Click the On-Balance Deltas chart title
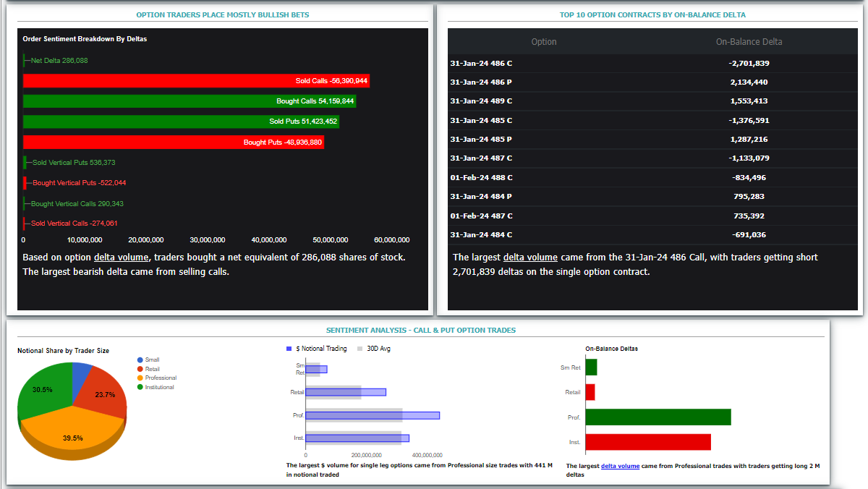This screenshot has width=868, height=489. [611, 349]
